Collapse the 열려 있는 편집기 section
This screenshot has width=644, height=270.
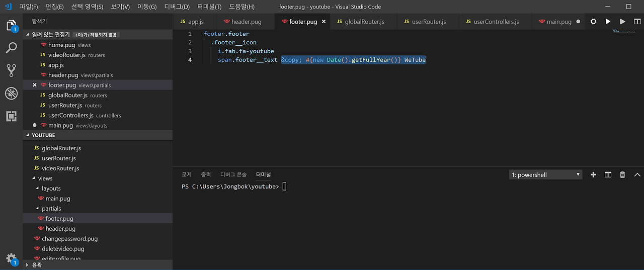28,35
